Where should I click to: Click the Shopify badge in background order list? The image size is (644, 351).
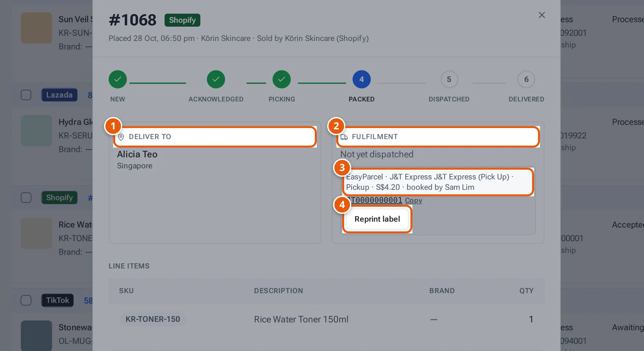point(59,198)
